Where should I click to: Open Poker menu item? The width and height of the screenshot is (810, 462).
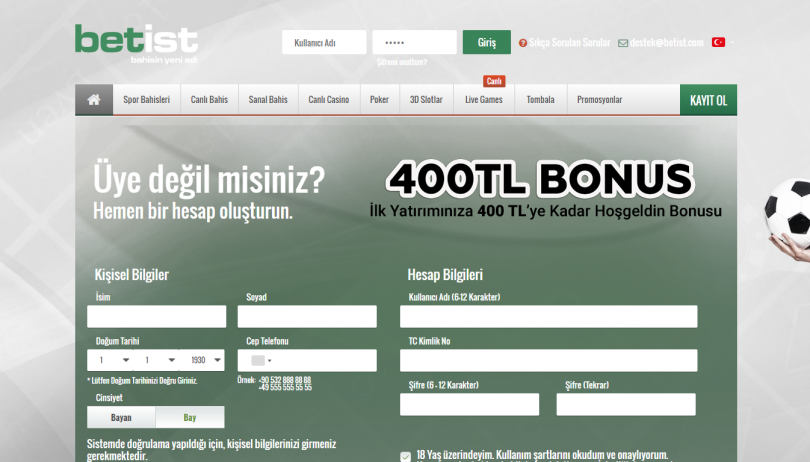click(379, 100)
